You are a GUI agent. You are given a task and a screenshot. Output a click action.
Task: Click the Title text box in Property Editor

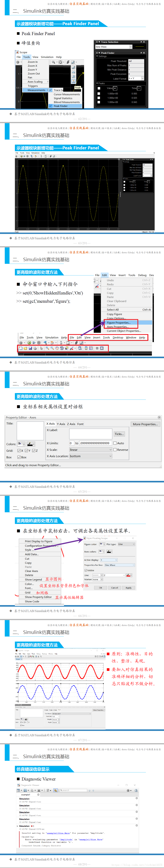tap(30, 431)
